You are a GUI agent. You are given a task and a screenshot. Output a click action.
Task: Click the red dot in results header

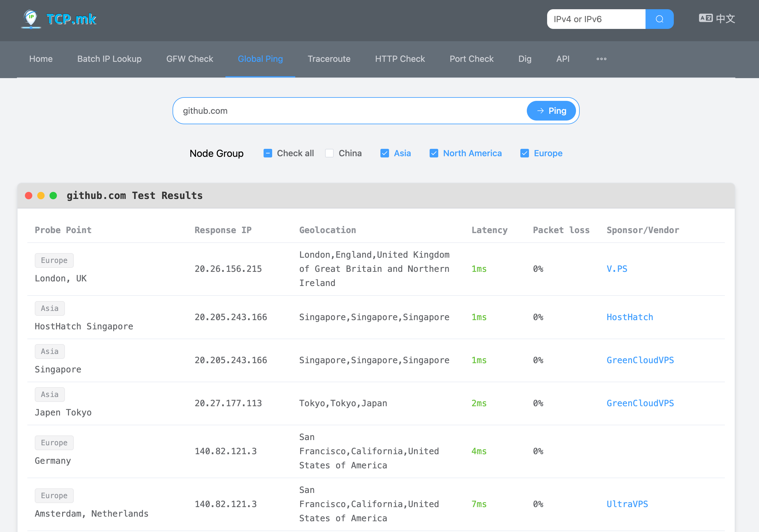pyautogui.click(x=29, y=195)
